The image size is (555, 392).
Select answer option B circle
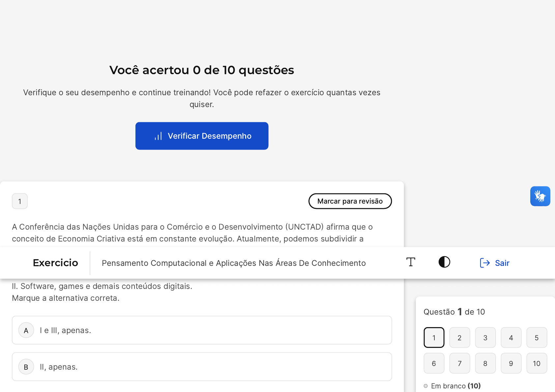pyautogui.click(x=26, y=367)
